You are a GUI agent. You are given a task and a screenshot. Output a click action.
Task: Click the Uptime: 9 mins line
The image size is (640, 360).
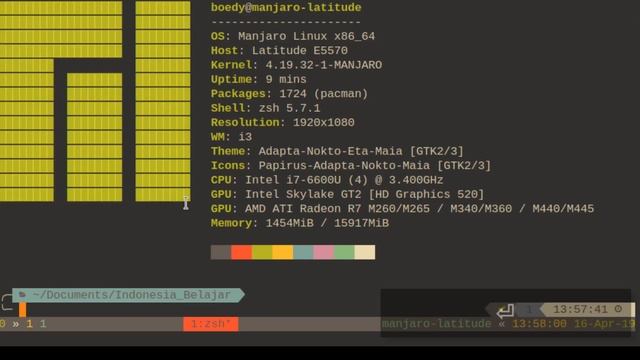pos(258,79)
